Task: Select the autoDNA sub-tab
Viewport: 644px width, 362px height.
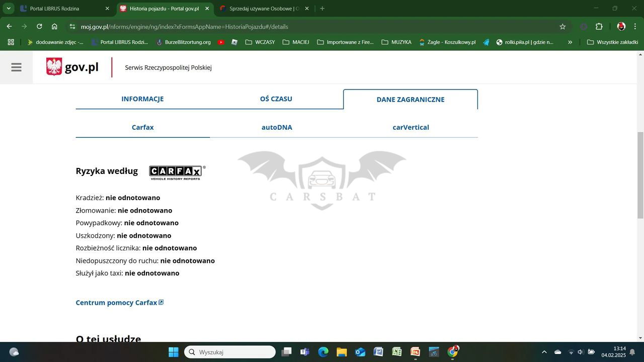Action: [x=277, y=127]
